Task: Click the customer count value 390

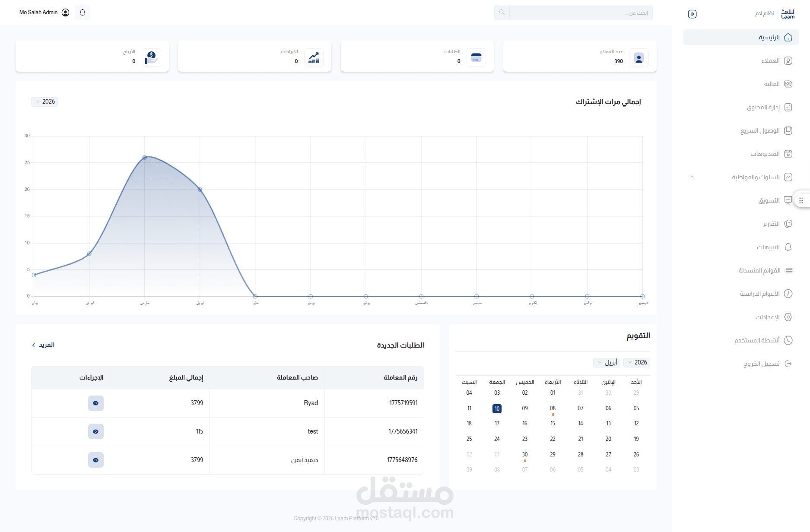Action: (x=619, y=61)
